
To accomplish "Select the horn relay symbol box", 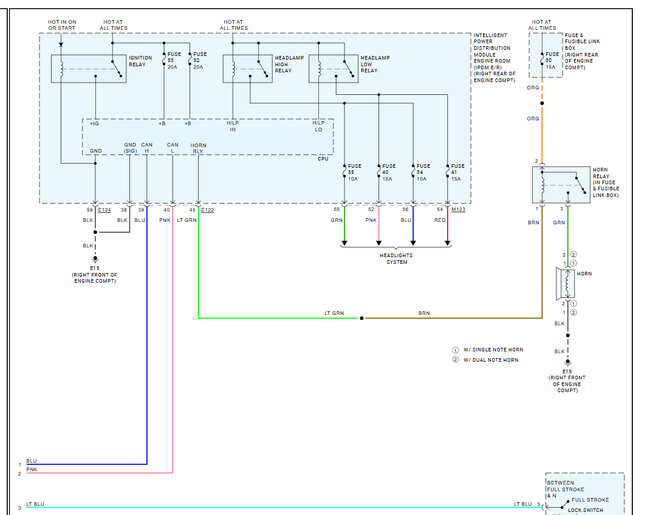I will [x=561, y=185].
